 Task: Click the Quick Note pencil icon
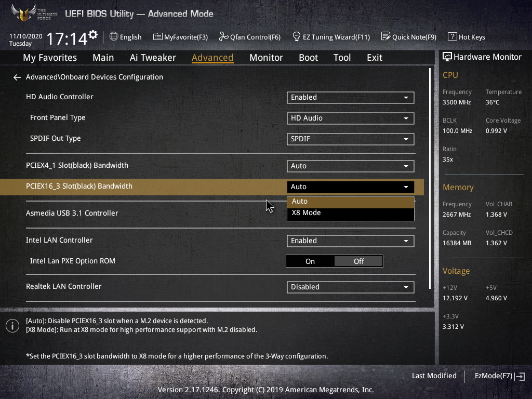point(386,36)
